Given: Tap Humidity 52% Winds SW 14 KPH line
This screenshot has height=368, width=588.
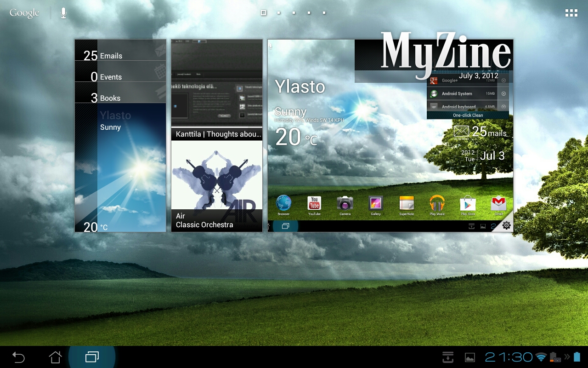Looking at the screenshot, I should (x=309, y=120).
